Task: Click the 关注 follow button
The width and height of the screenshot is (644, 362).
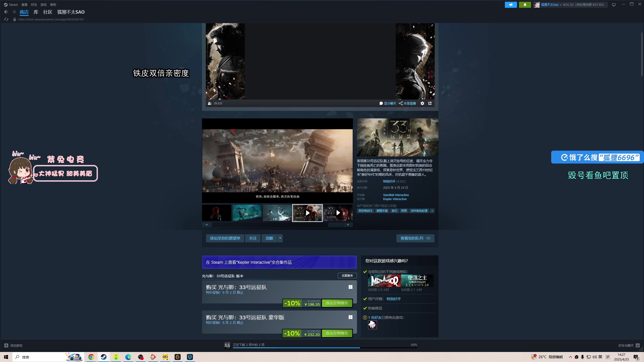Action: tap(253, 238)
